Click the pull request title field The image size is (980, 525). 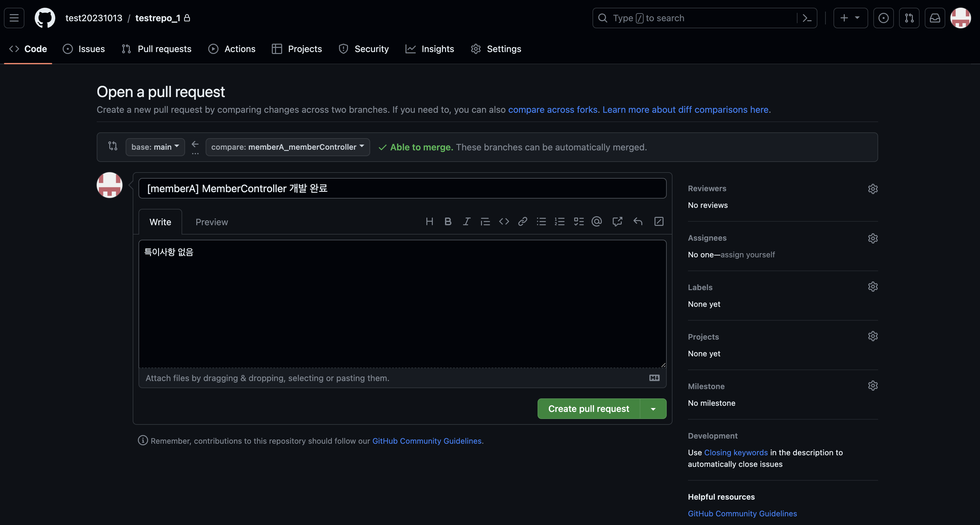tap(402, 189)
